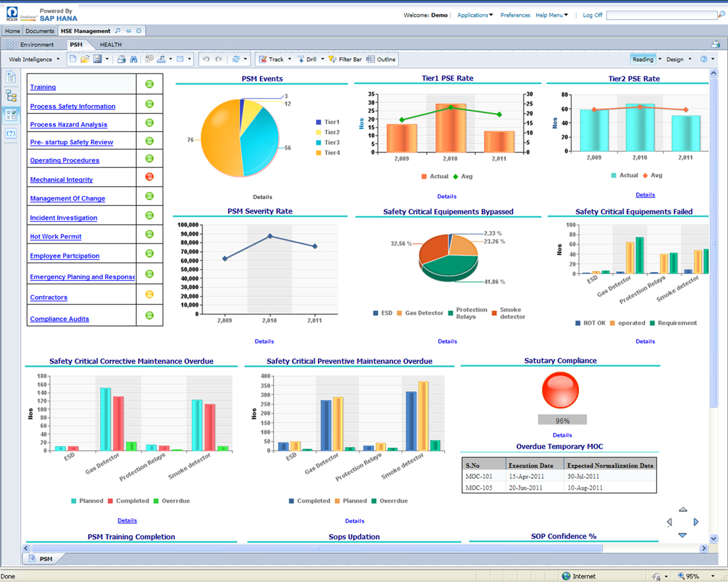Click the grid icon beside Environment tab
Screen dimensions: 728x582
10,45
